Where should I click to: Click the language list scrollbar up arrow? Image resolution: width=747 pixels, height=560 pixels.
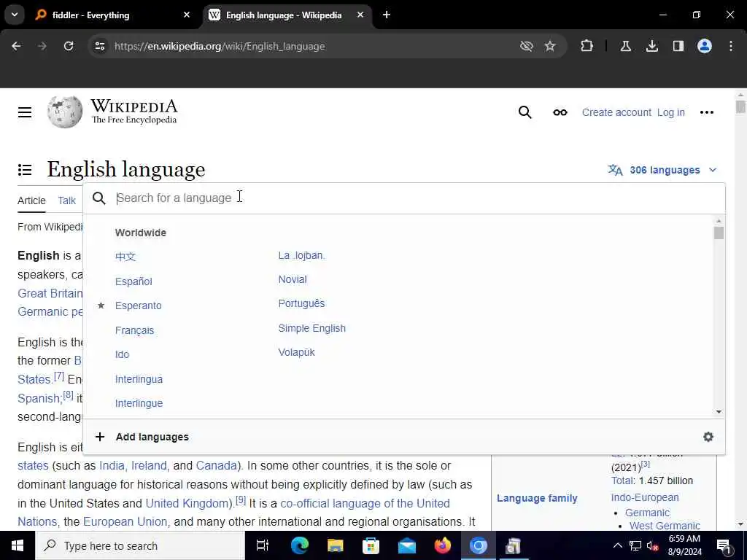pos(719,221)
